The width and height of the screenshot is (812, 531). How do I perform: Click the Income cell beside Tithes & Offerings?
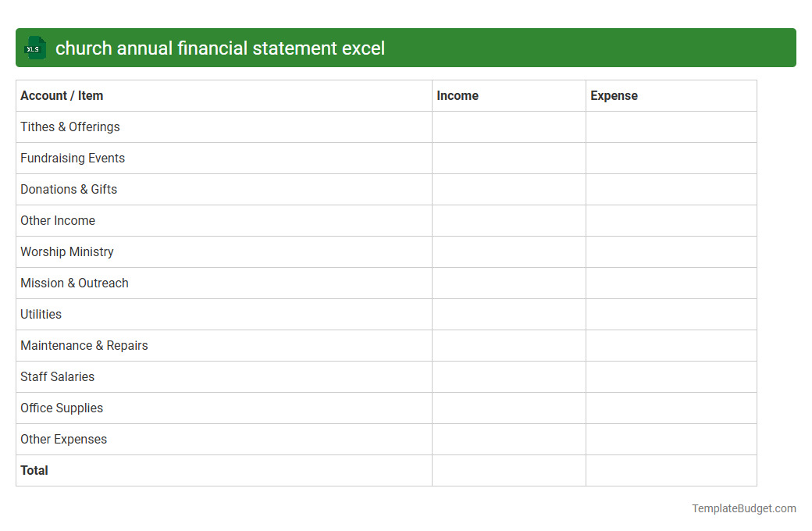coord(508,127)
